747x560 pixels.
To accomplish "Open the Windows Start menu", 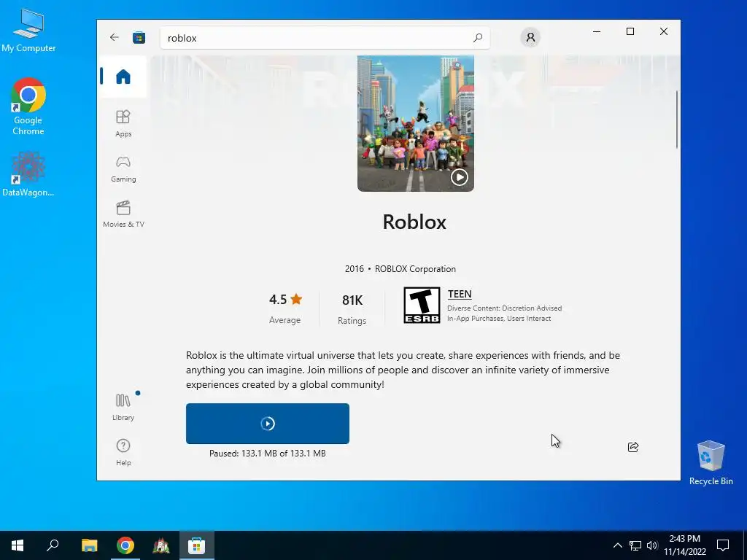I will [18, 545].
